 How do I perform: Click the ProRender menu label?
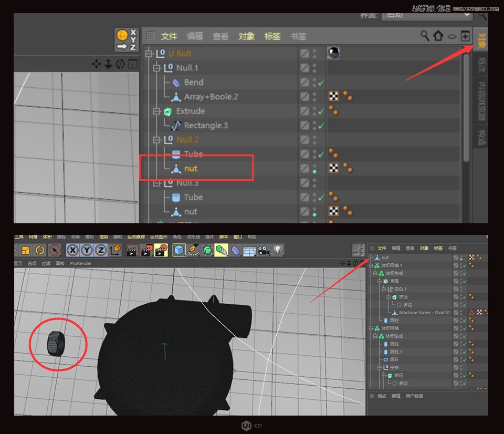[x=81, y=263]
